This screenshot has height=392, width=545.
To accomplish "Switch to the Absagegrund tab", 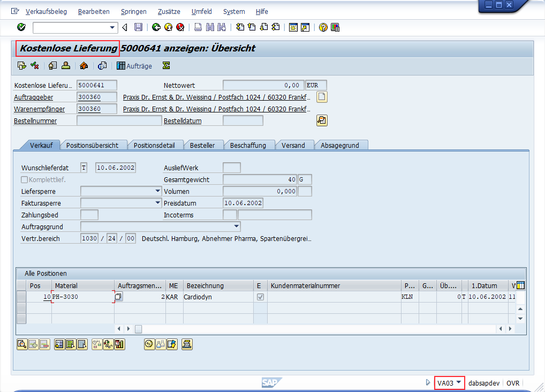I will click(x=340, y=145).
